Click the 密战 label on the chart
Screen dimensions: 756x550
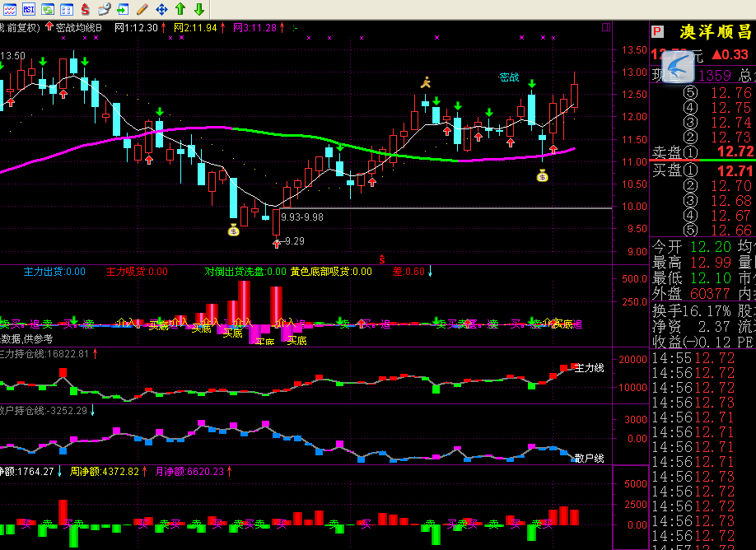[509, 77]
